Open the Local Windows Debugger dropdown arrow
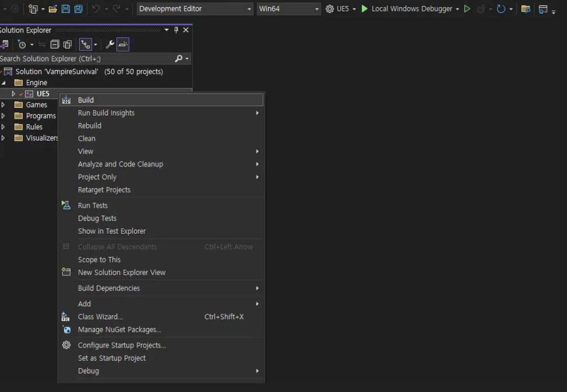The height and width of the screenshot is (392, 567). pos(457,9)
